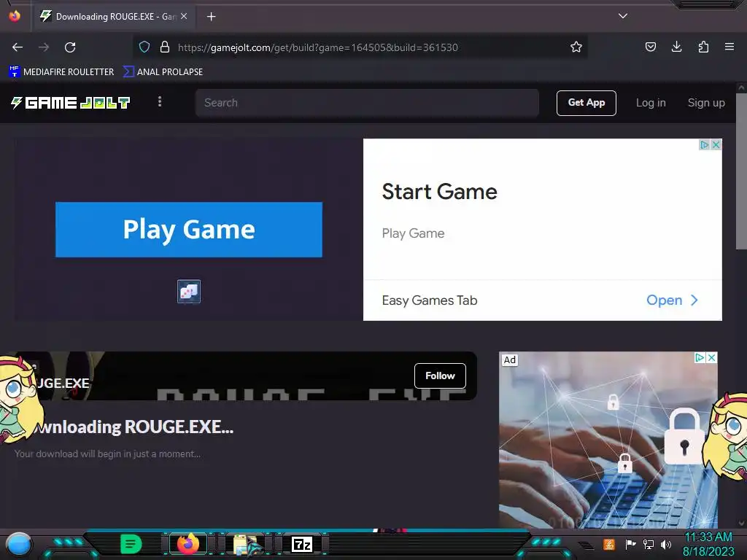The width and height of the screenshot is (747, 560).
Task: Reload the Game Jolt page
Action: click(x=70, y=47)
